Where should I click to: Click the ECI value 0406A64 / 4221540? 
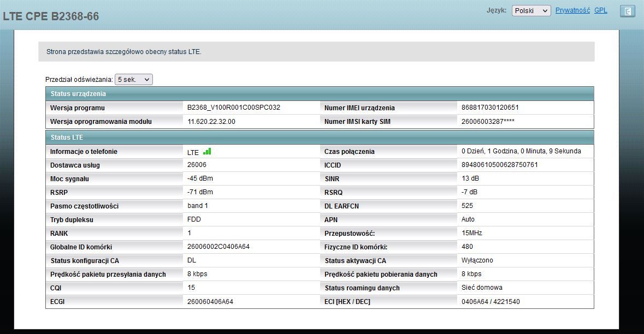pyautogui.click(x=491, y=302)
